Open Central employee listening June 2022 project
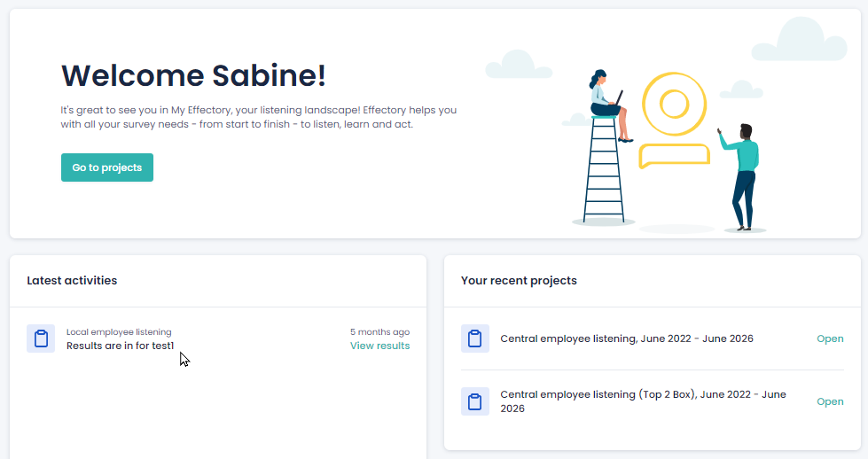Screen dimensions: 868x459 click(830, 338)
